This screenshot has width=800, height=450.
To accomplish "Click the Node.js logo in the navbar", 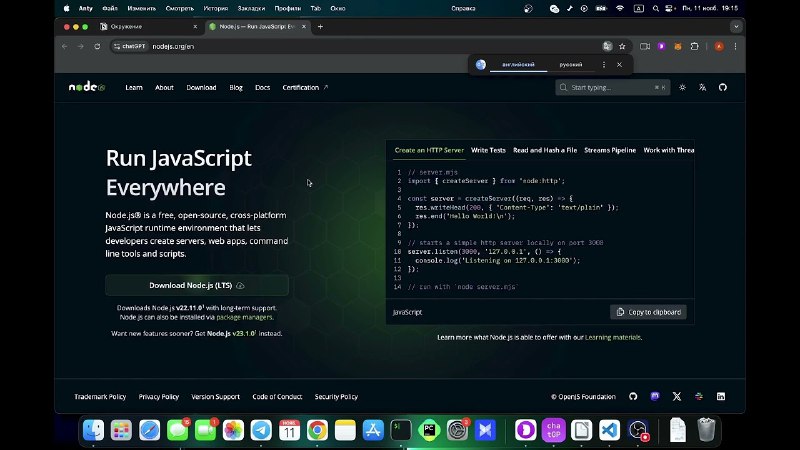I will pos(87,87).
